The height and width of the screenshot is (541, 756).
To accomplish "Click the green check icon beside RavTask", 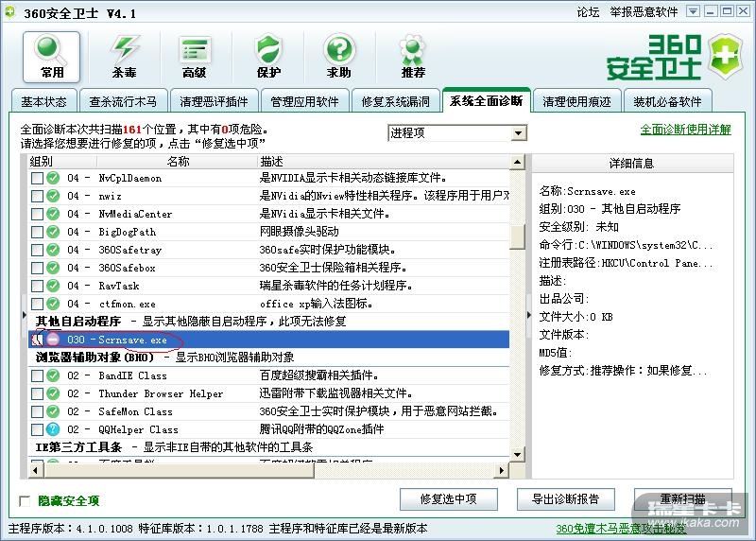I will [53, 286].
